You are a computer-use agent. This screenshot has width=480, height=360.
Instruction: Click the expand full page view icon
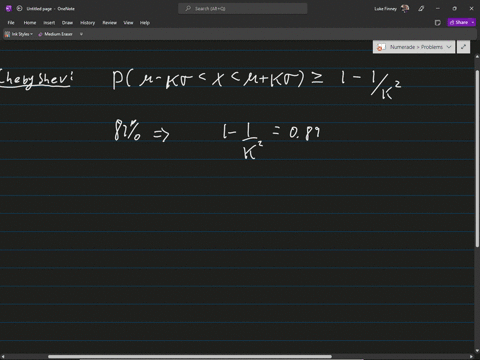[463, 47]
